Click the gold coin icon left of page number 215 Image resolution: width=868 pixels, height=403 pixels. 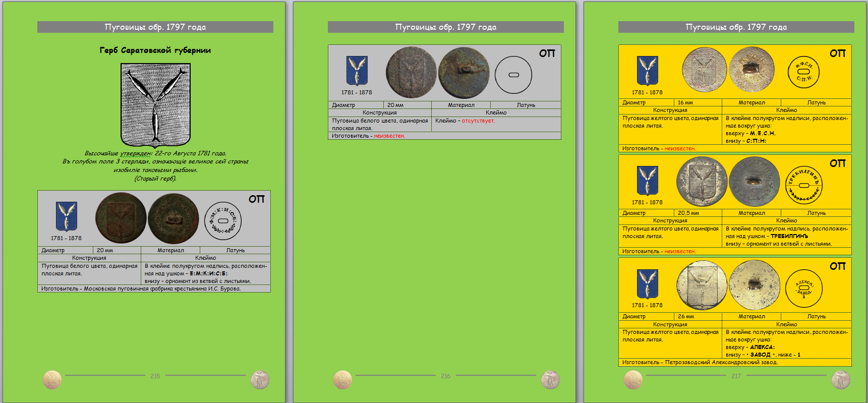pyautogui.click(x=52, y=380)
